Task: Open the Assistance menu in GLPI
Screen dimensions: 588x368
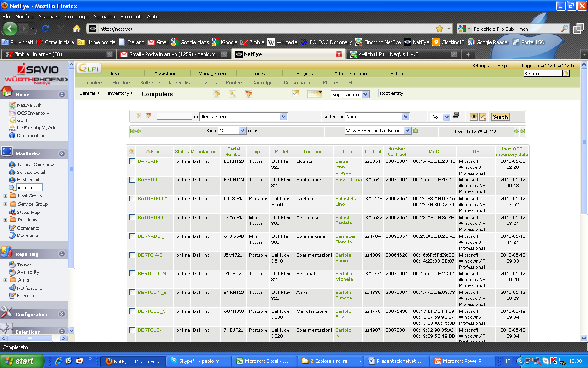Action: [x=167, y=74]
